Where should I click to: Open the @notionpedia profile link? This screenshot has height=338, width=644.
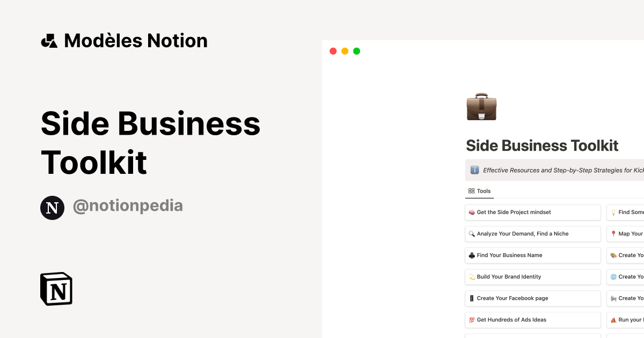tap(128, 205)
